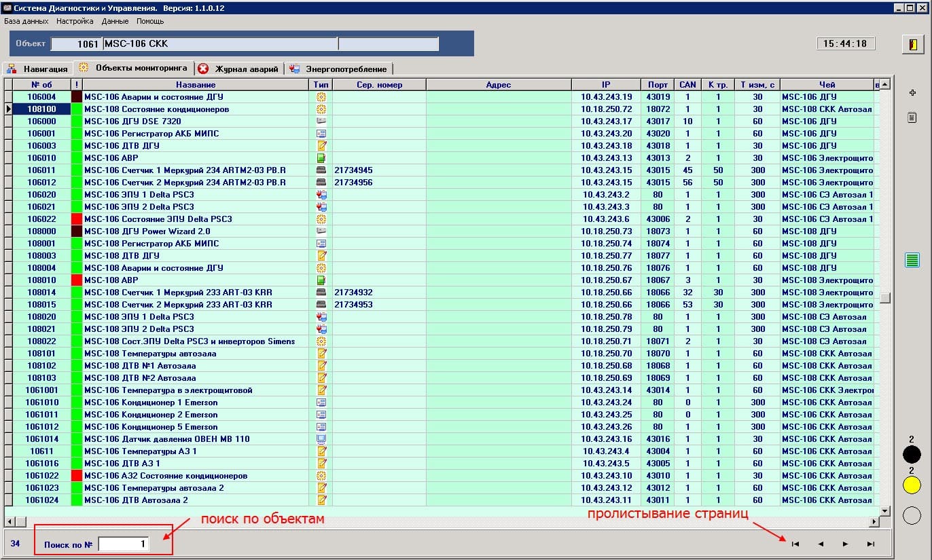The width and height of the screenshot is (932, 560).
Task: Click type icon of MSC-108 ДГУ Power Wizard 2.0
Action: point(321,231)
